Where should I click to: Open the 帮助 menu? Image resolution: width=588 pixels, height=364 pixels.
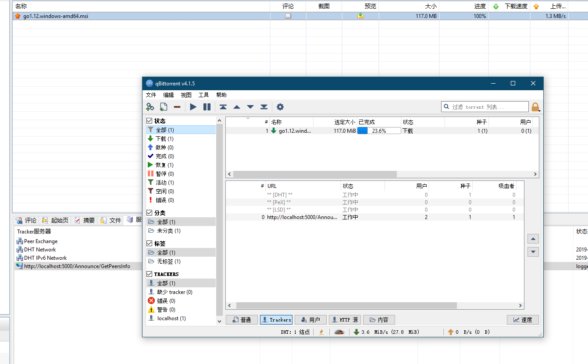(221, 95)
